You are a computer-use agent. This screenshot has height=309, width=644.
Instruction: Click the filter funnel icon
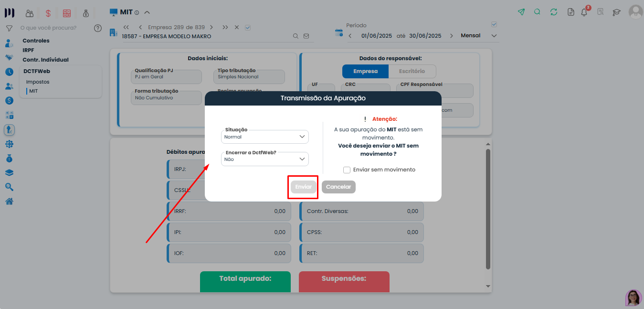tap(9, 28)
